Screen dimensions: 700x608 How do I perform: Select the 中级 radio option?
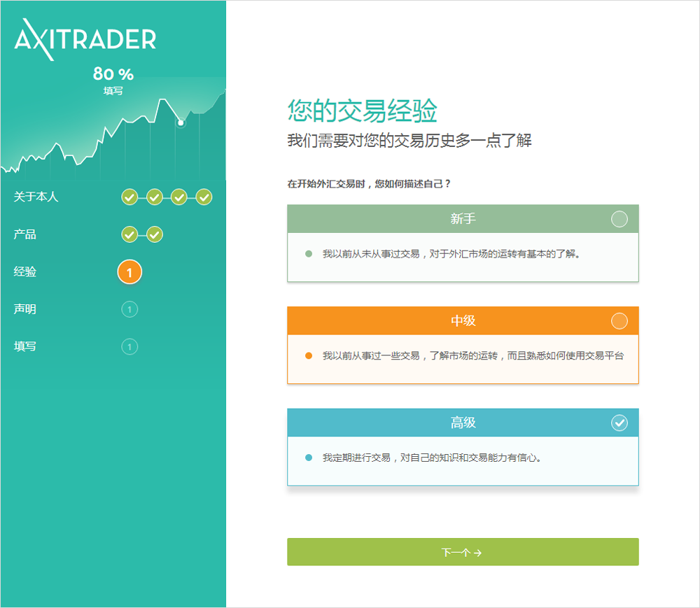click(x=619, y=320)
